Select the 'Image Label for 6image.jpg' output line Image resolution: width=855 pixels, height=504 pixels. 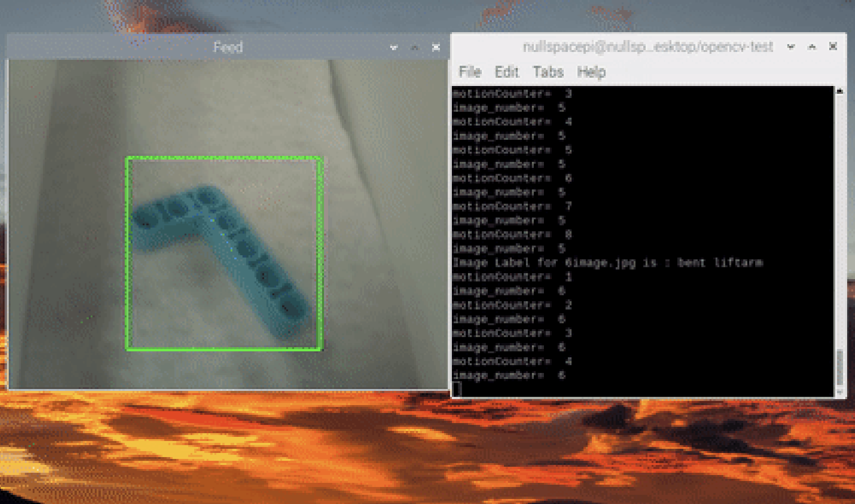[x=607, y=263]
